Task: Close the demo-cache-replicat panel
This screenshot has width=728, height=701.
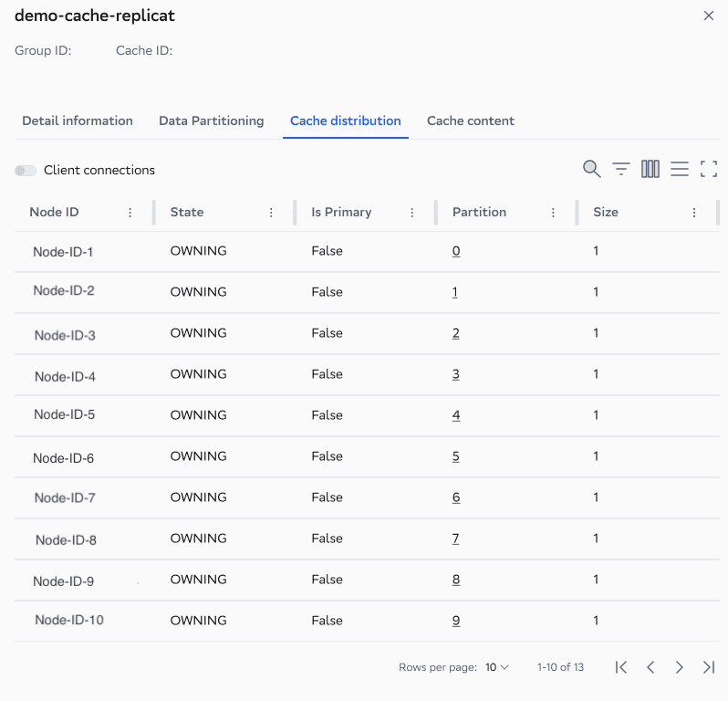Action: [709, 16]
